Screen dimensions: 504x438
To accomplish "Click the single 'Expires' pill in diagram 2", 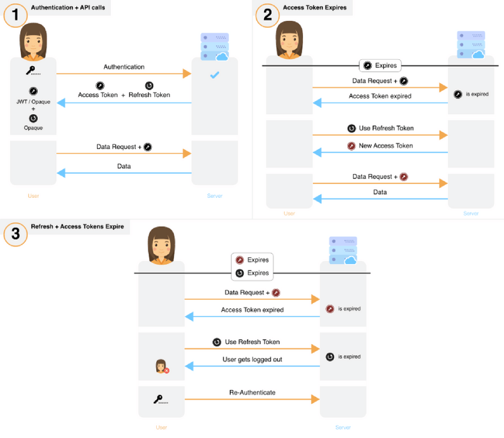I will (x=379, y=66).
